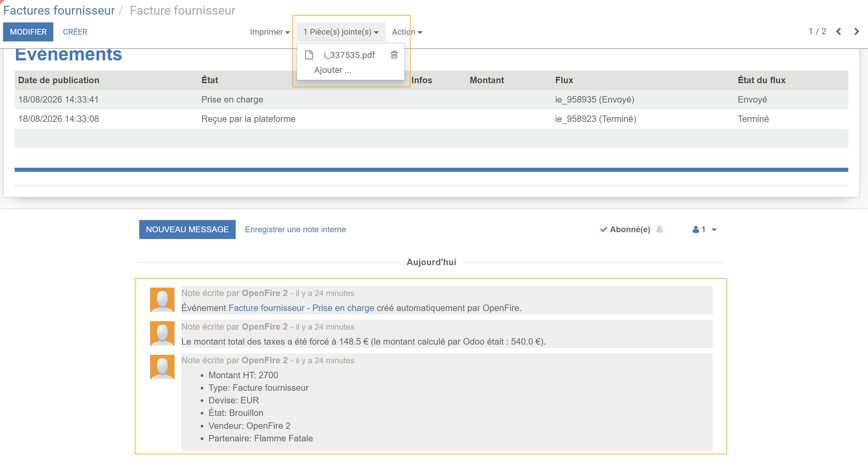The image size is (868, 457).
Task: Toggle the Abonné(e) subscription checkmark
Action: pyautogui.click(x=603, y=230)
